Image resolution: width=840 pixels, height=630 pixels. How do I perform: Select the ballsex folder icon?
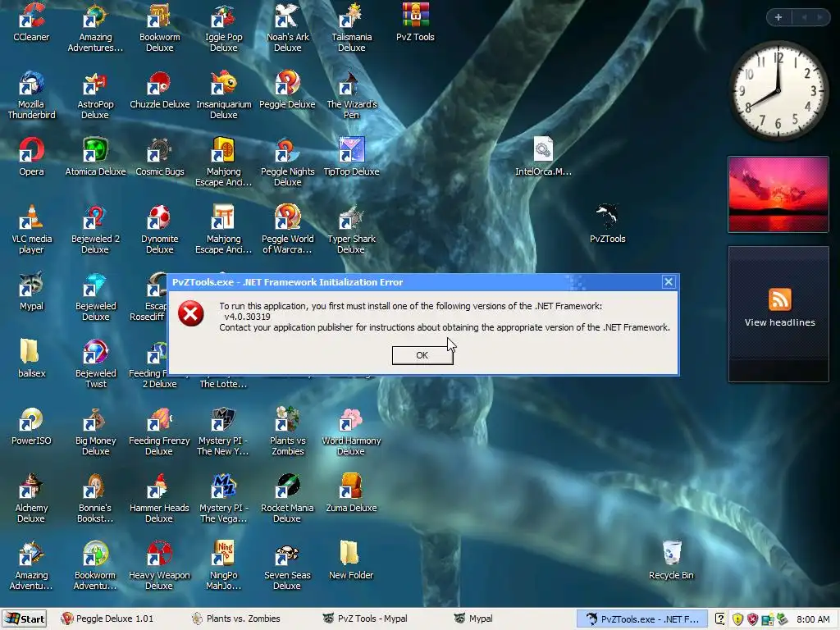click(x=31, y=359)
